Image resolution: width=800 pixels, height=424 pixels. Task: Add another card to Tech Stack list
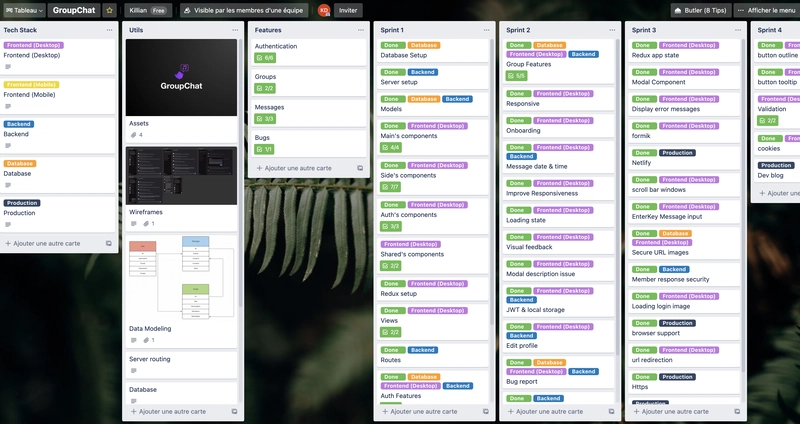(43, 243)
